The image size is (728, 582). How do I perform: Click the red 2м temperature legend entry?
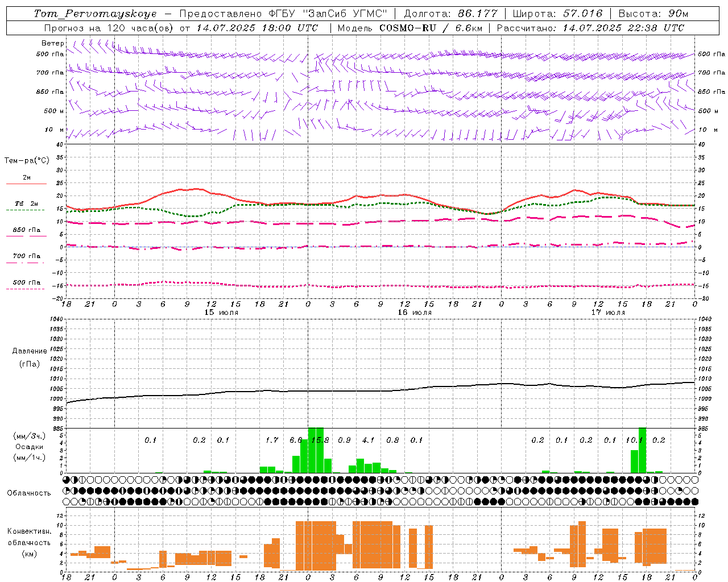26,179
